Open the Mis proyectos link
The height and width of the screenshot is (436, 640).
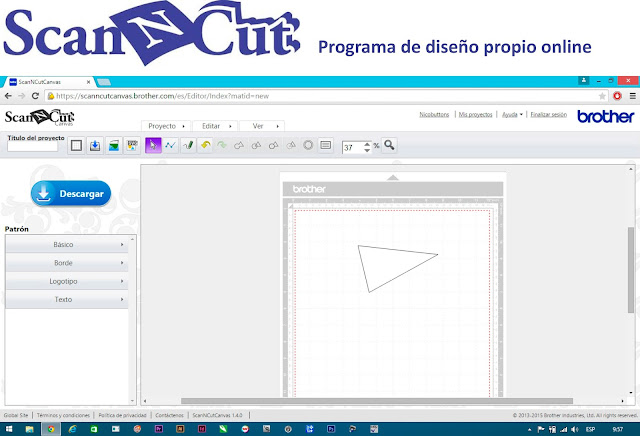click(476, 115)
